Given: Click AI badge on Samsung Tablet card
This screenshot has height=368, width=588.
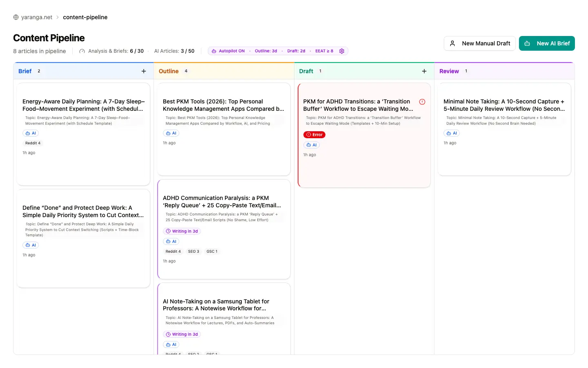Looking at the screenshot, I should (171, 345).
